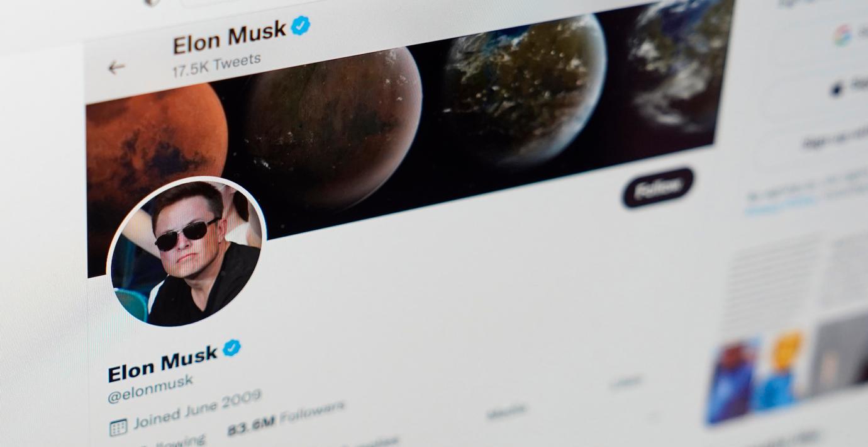Open the blue-toned leftmost sidebar thumbnail
Image resolution: width=868 pixels, height=447 pixels.
point(732,381)
